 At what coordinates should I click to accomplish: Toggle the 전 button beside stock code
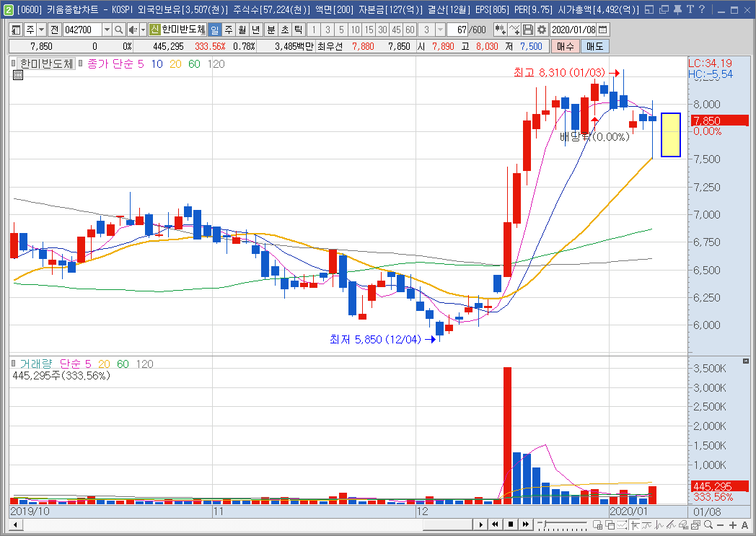tap(55, 30)
